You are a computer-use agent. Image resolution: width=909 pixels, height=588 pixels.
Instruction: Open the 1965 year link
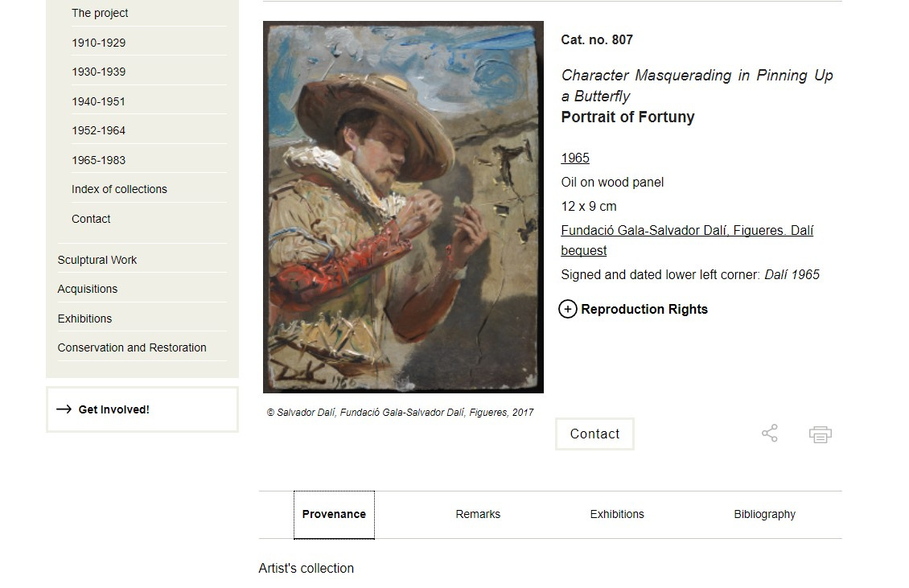575,158
